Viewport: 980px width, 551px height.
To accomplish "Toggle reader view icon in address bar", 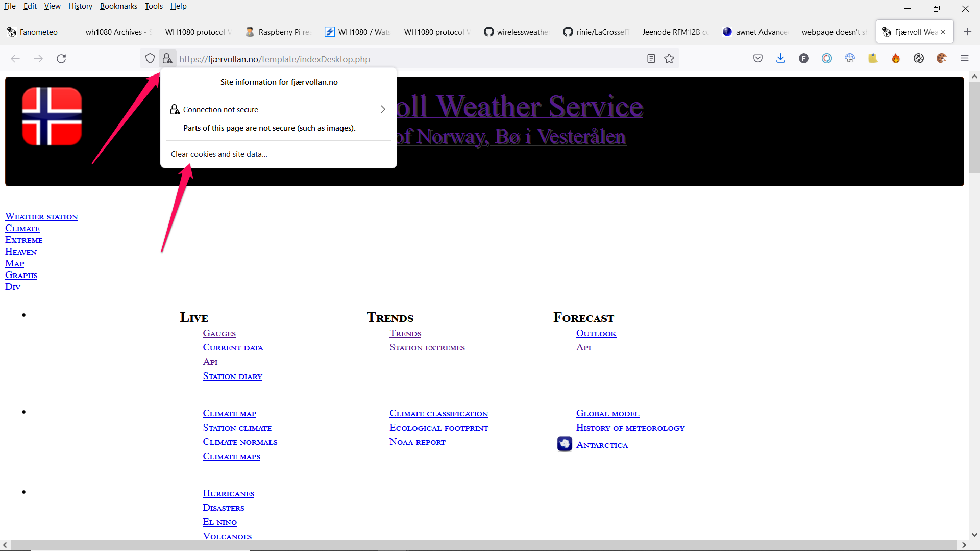I will (651, 59).
